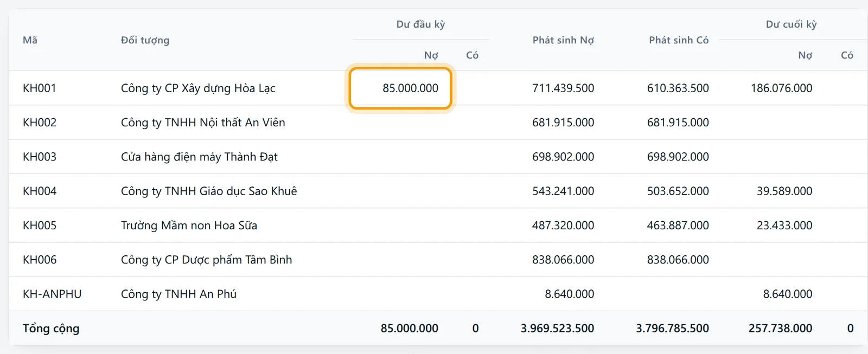
Task: Click KH002 Phát sinh Nợ 681.915.000
Action: (563, 123)
